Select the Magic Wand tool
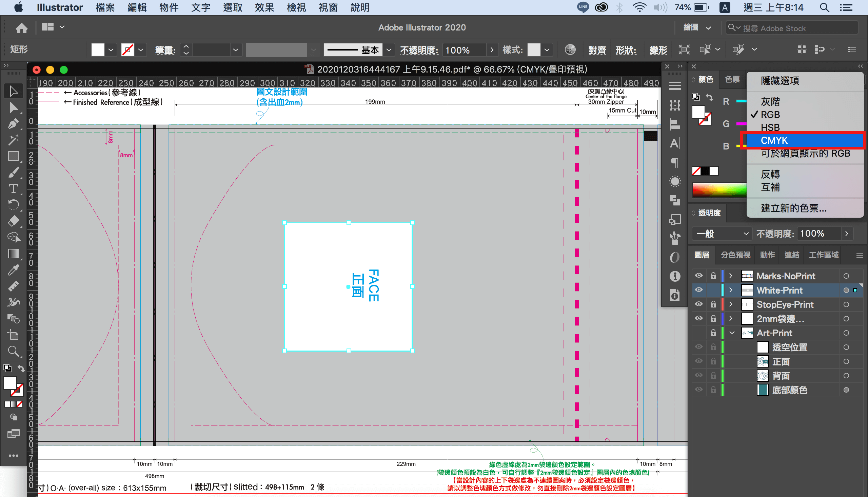This screenshot has width=868, height=497. click(x=13, y=140)
